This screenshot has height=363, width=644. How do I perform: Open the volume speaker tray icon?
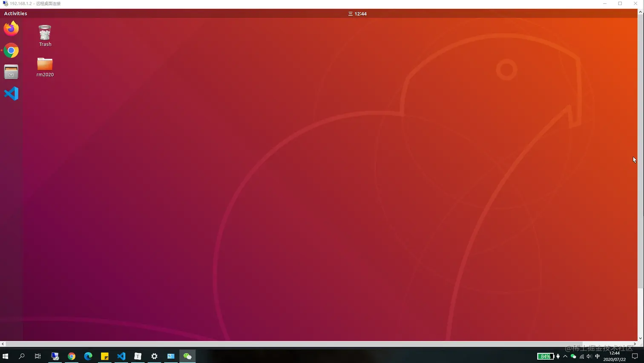pyautogui.click(x=589, y=356)
